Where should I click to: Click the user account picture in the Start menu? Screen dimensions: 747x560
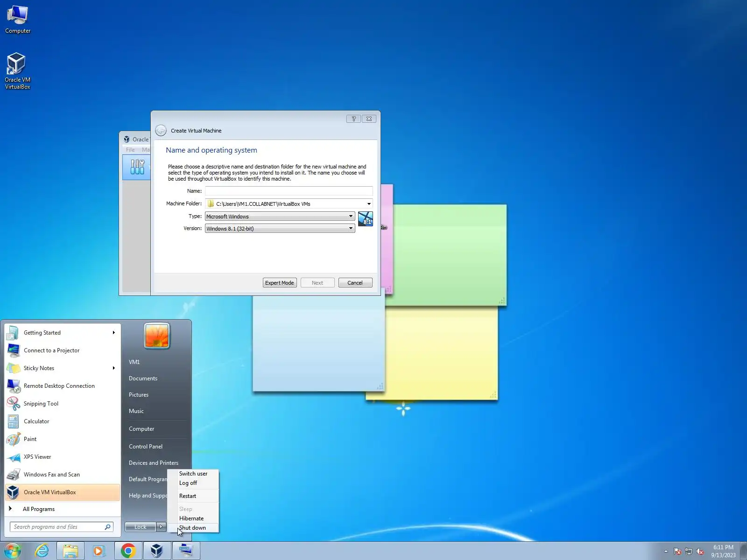[157, 336]
